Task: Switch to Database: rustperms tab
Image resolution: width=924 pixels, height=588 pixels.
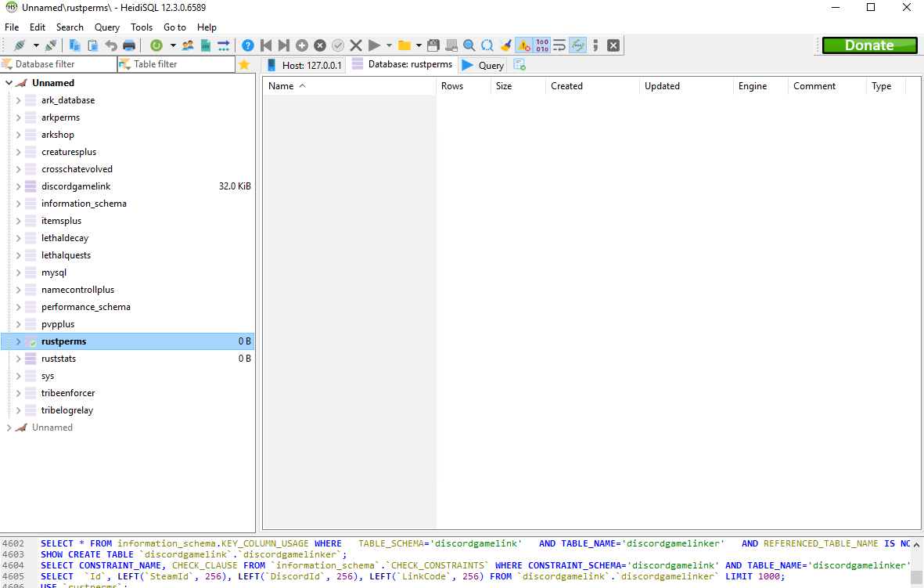Action: tap(402, 64)
